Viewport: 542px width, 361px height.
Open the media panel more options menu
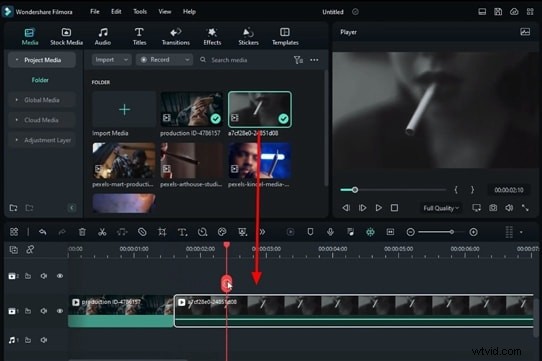click(314, 60)
